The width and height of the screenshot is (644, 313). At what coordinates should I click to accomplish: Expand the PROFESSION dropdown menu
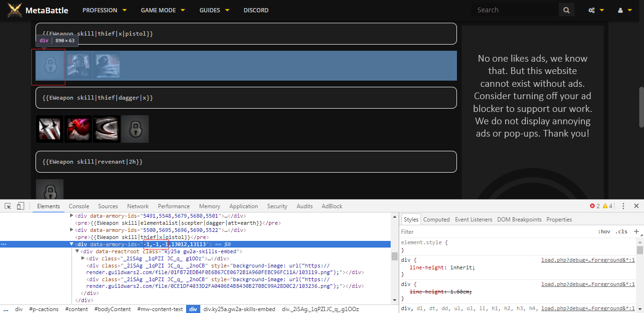(105, 10)
